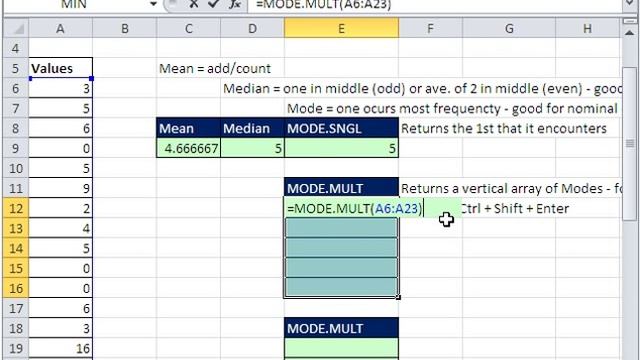The image size is (640, 360).
Task: Click the mean value 4.666667
Action: pyautogui.click(x=188, y=148)
